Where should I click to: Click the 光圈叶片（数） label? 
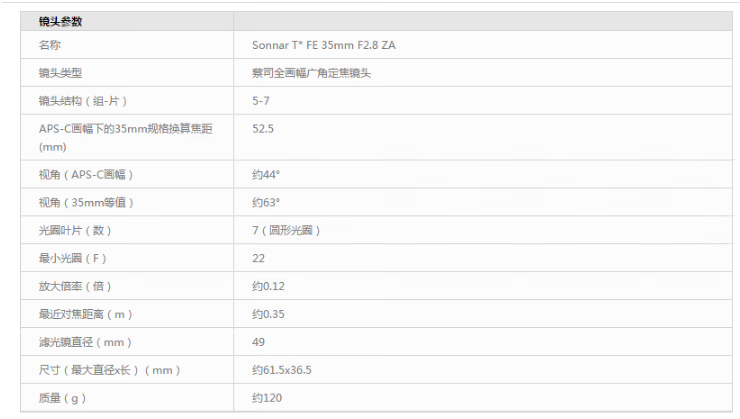click(76, 230)
